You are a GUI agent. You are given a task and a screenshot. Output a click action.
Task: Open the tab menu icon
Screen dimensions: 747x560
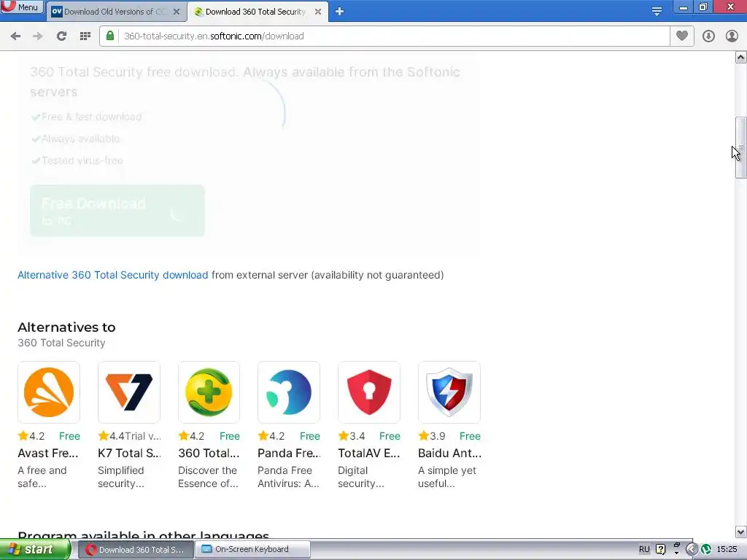tap(657, 11)
